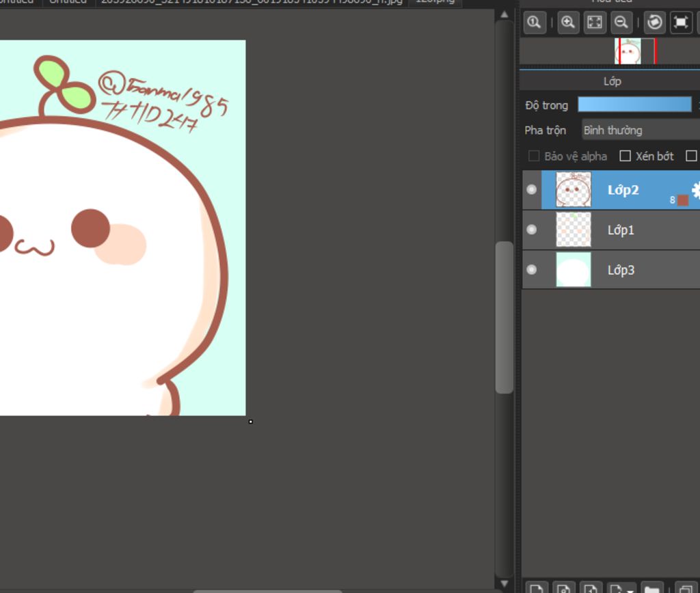This screenshot has height=593, width=700.
Task: Open the Pha trộn blend mode dropdown
Action: click(x=641, y=130)
